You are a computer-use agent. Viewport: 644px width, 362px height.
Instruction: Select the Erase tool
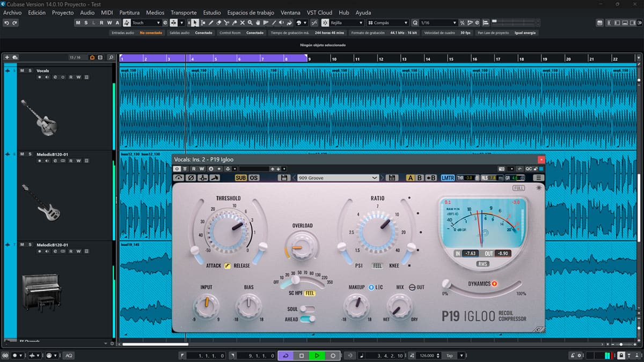tap(218, 23)
